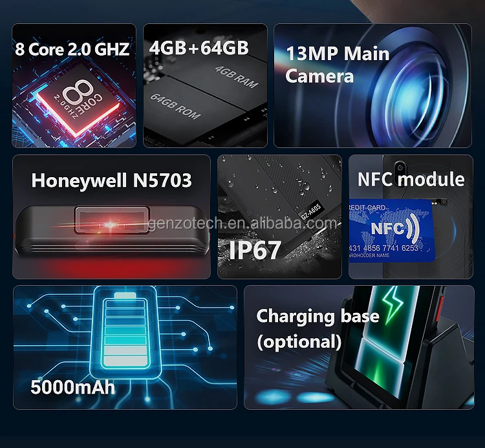Click the NFC wave signal symbol
Screen dimensions: 485x448
click(414, 229)
